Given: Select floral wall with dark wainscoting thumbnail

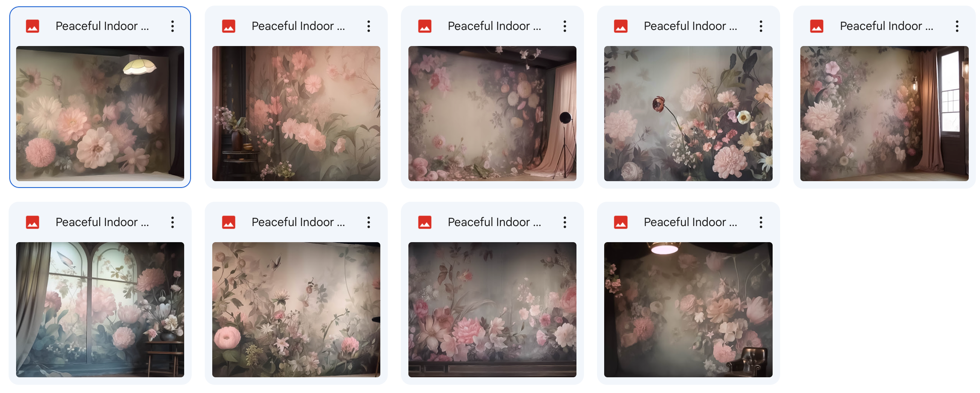Looking at the screenshot, I should (492, 310).
